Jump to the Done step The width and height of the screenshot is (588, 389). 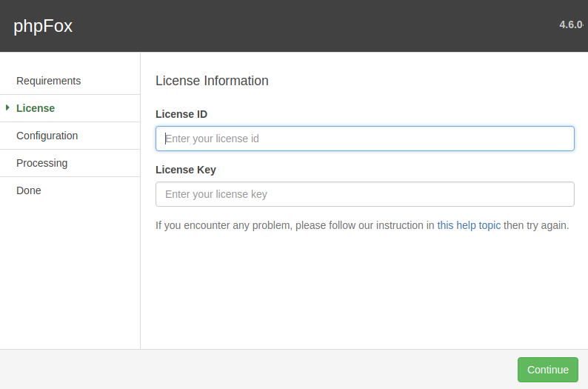29,190
